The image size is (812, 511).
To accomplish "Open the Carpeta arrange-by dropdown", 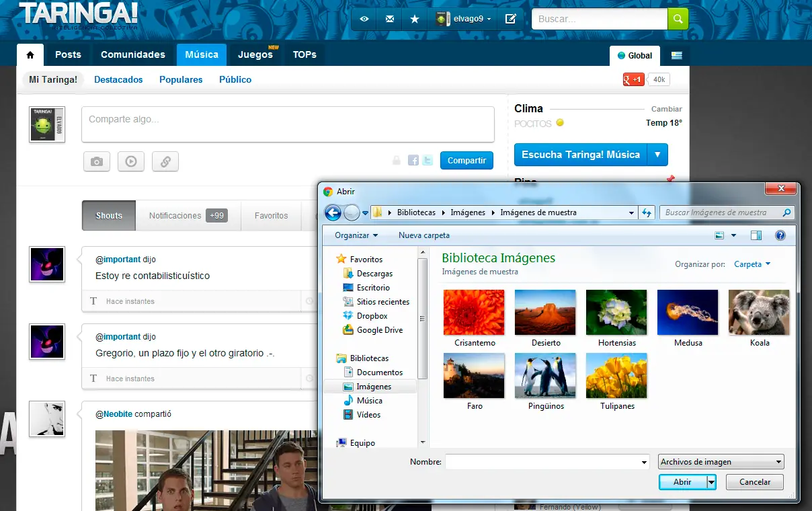I will coord(752,264).
